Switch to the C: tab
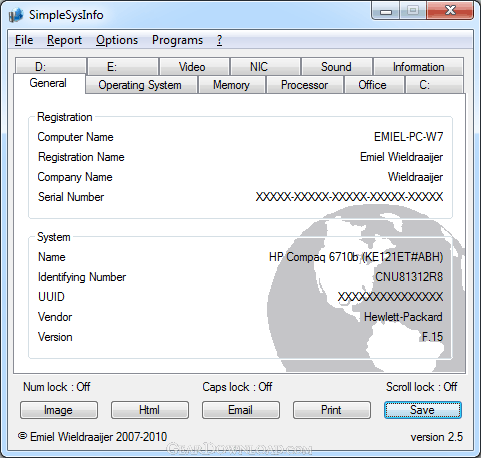The height and width of the screenshot is (458, 481). 434,85
